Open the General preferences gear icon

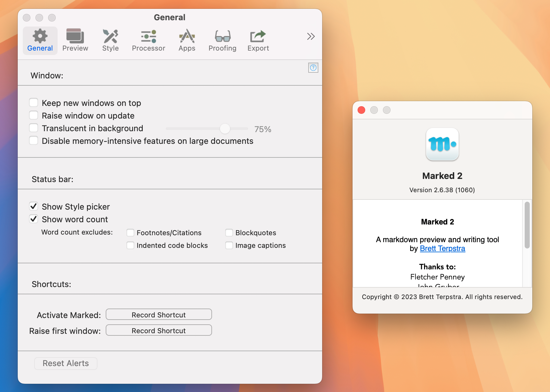40,40
